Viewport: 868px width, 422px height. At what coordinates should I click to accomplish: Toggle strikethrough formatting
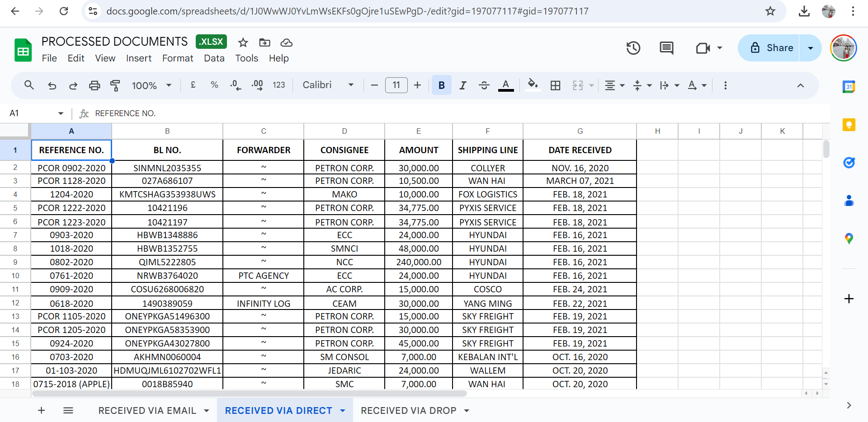pyautogui.click(x=484, y=85)
